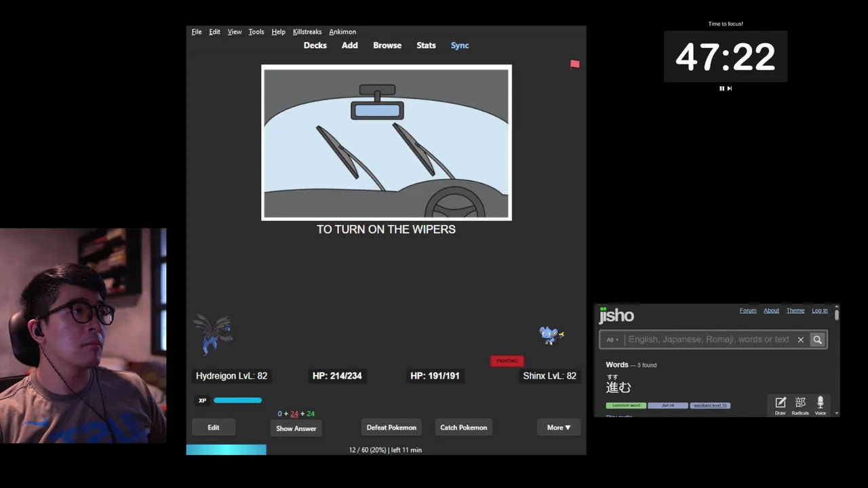Click the red flag icon on the card
The width and height of the screenshot is (868, 488).
coord(575,64)
